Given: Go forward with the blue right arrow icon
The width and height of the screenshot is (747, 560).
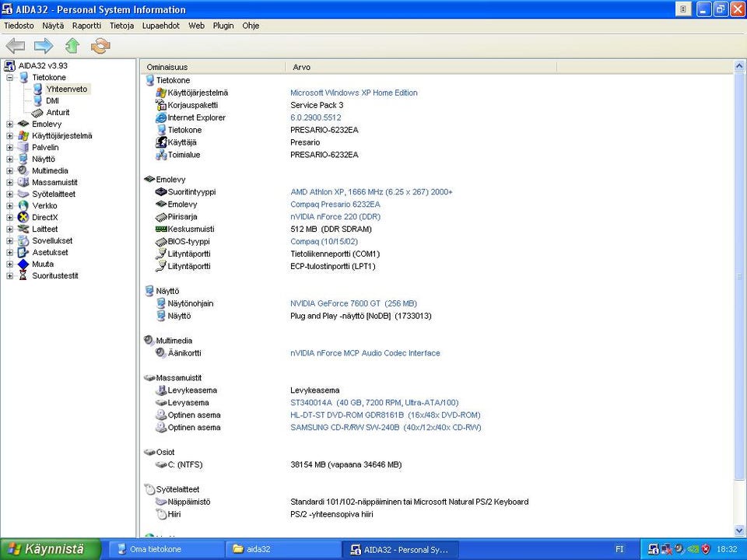Looking at the screenshot, I should 44,46.
